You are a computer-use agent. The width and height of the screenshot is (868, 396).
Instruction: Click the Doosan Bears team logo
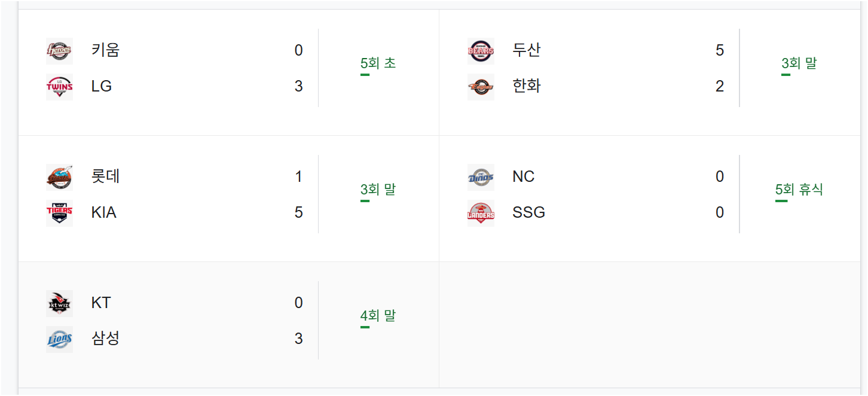point(481,51)
